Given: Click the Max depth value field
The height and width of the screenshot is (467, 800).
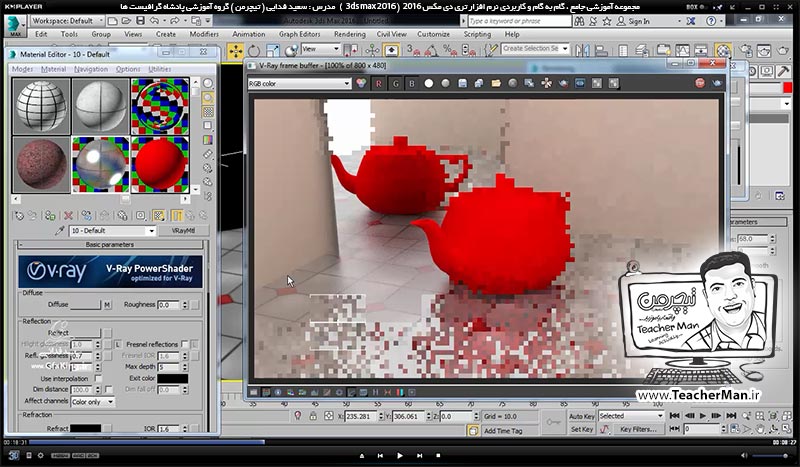Looking at the screenshot, I should click(x=168, y=367).
